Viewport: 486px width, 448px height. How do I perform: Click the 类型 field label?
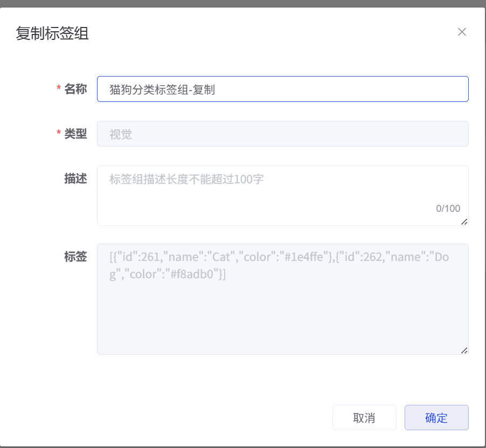pos(75,134)
